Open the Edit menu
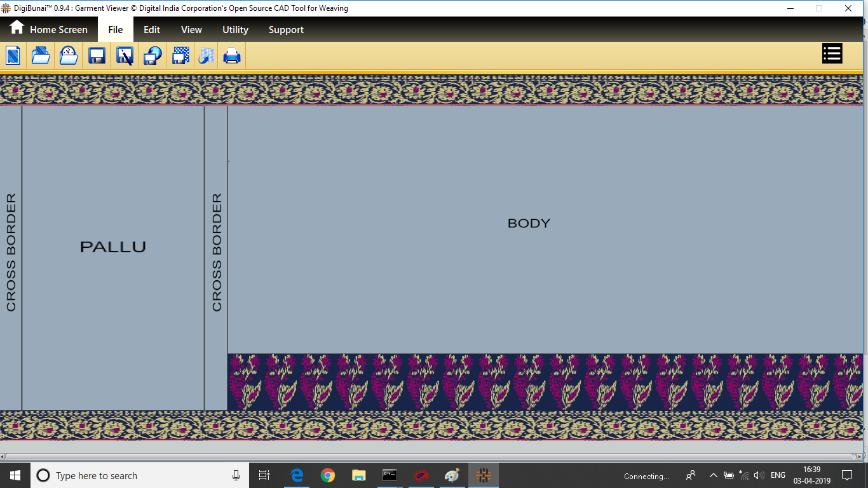The height and width of the screenshot is (488, 868). pos(151,30)
